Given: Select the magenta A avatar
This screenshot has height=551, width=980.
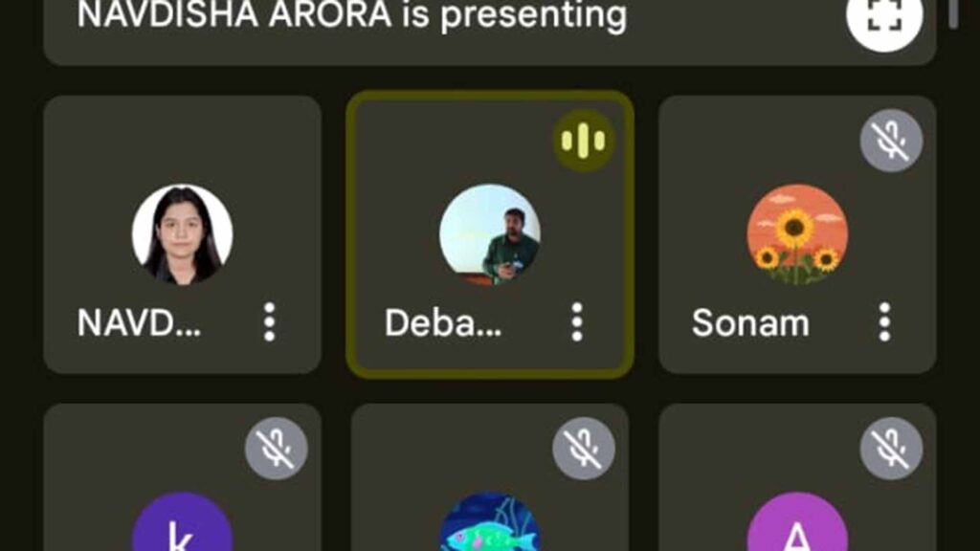Looking at the screenshot, I should pyautogui.click(x=797, y=522).
